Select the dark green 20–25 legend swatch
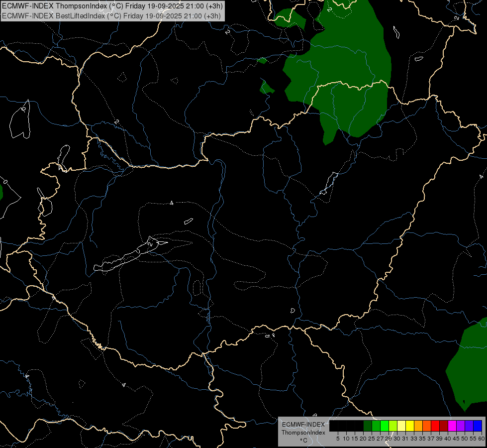 click(368, 426)
